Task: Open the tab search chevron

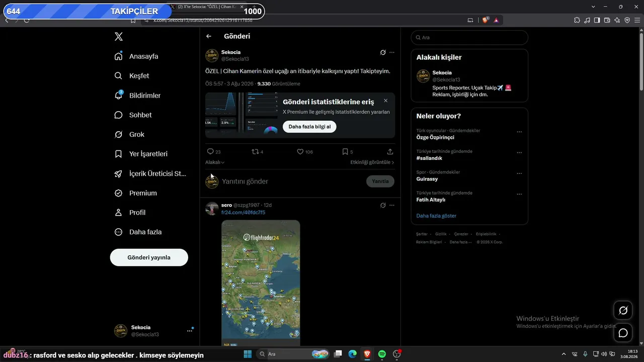Action: coord(594,7)
